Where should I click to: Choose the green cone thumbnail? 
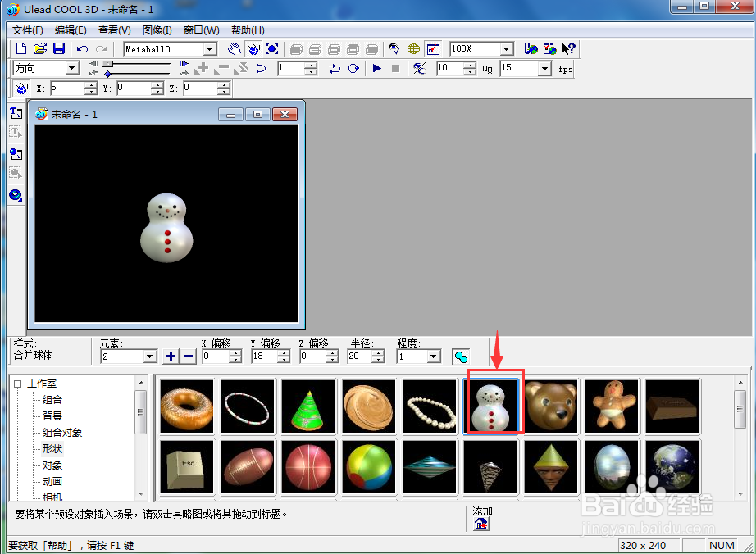coord(308,406)
